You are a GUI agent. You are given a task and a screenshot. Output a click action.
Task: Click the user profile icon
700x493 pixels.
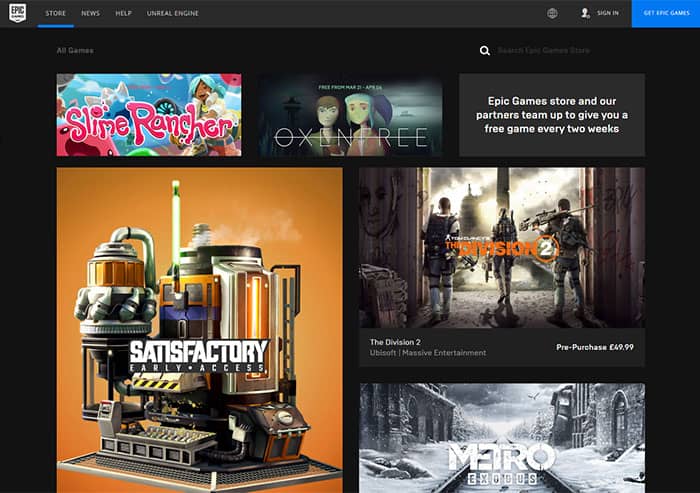(x=585, y=13)
